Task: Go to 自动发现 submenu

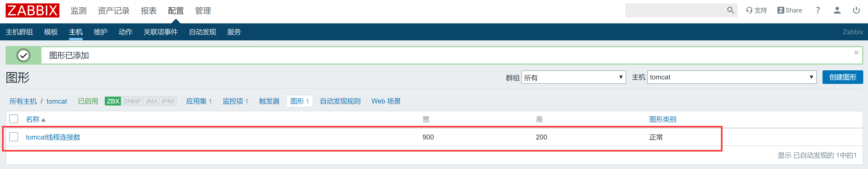Action: (x=202, y=32)
